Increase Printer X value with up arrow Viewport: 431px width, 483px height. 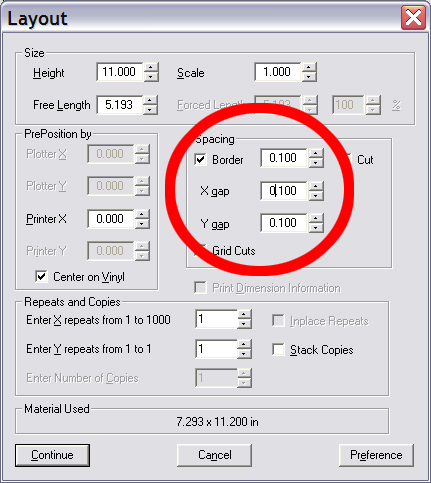(x=142, y=214)
